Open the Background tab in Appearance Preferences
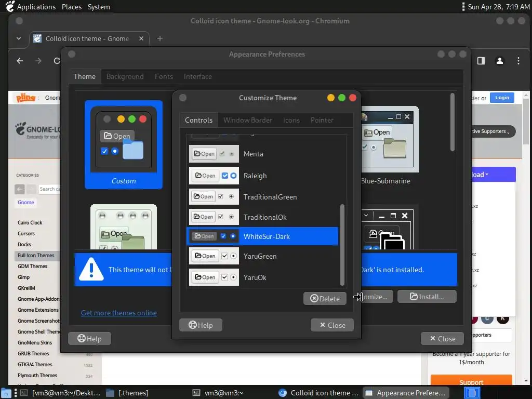The width and height of the screenshot is (532, 399). [x=125, y=76]
